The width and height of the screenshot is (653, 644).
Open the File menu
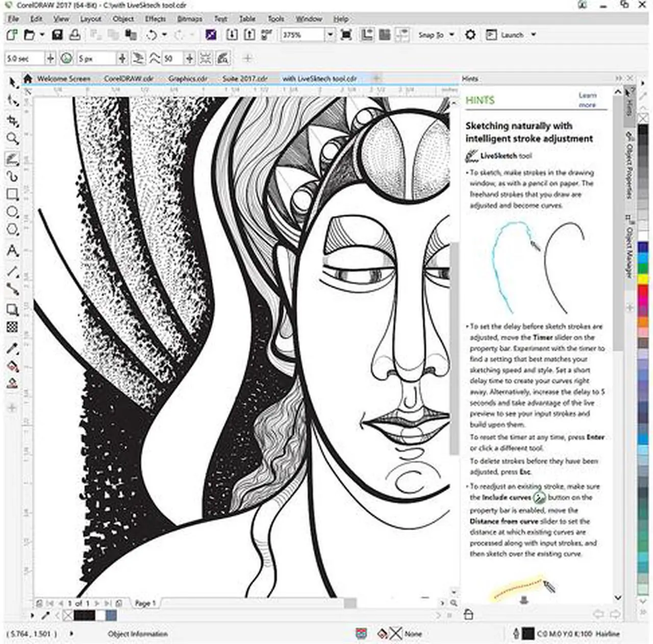[x=13, y=19]
